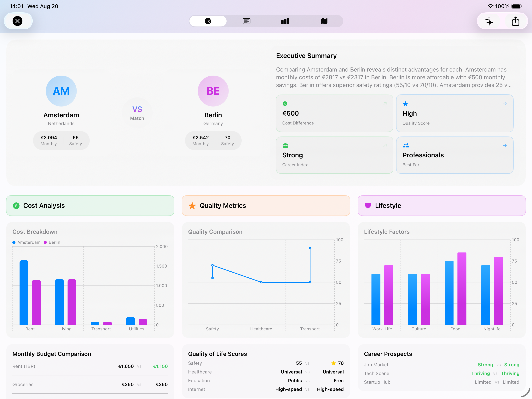Tap the Berlin purple legend dot
Image resolution: width=532 pixels, height=399 pixels.
pyautogui.click(x=45, y=242)
